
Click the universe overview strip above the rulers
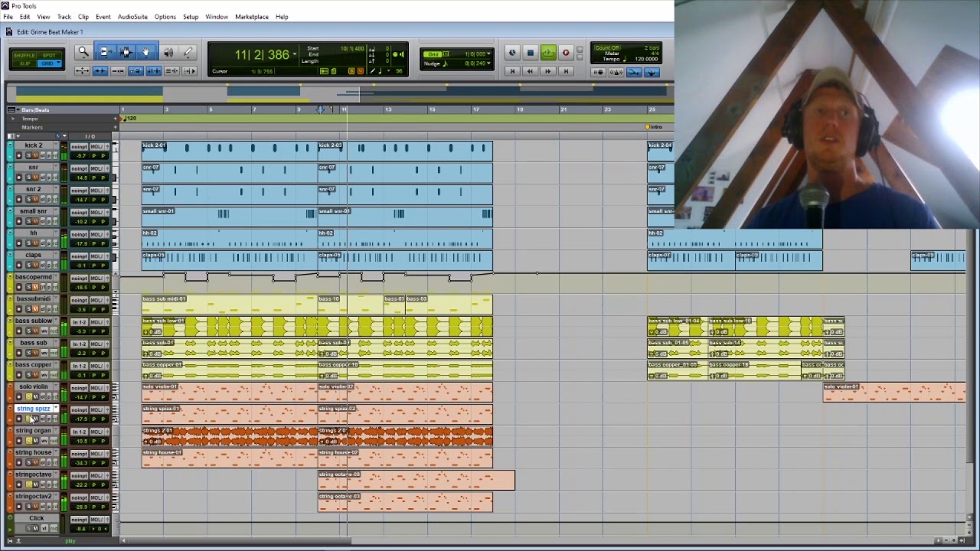pos(341,94)
